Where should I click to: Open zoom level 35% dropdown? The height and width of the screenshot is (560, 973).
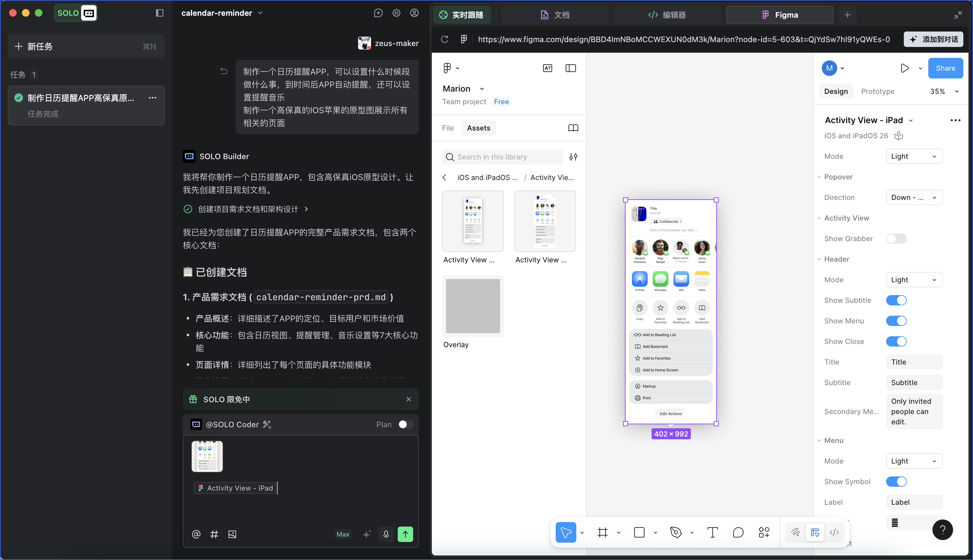click(x=944, y=91)
